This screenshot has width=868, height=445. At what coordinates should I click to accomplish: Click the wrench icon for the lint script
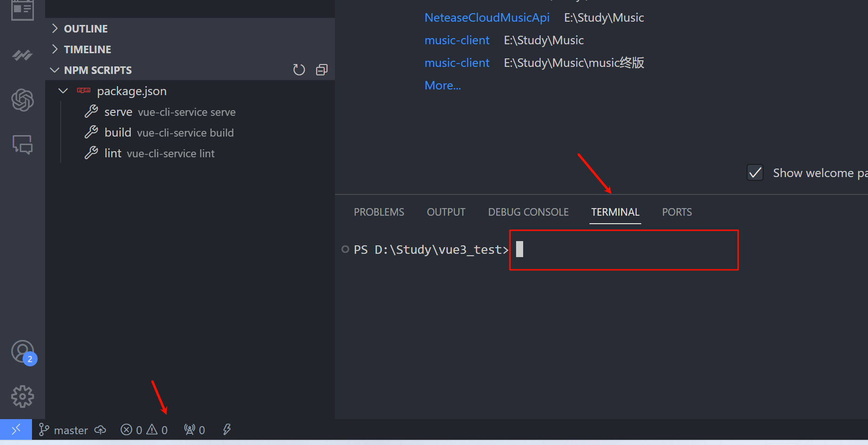click(91, 153)
